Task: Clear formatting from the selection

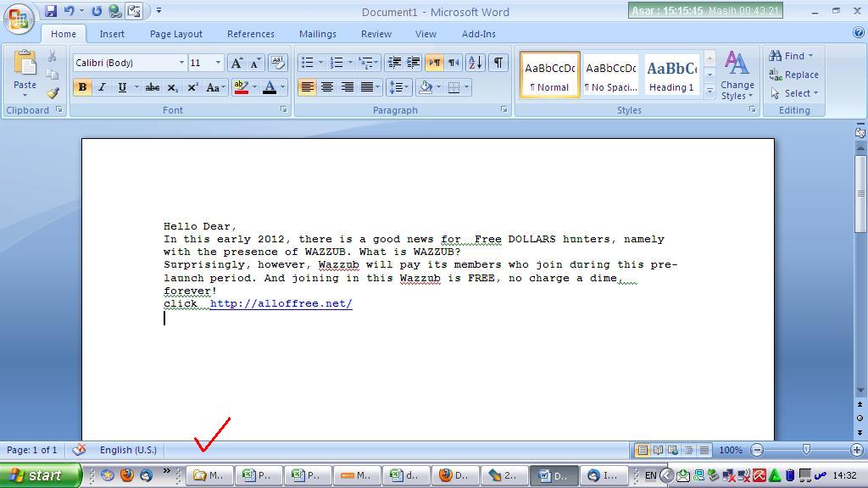Action: click(277, 63)
